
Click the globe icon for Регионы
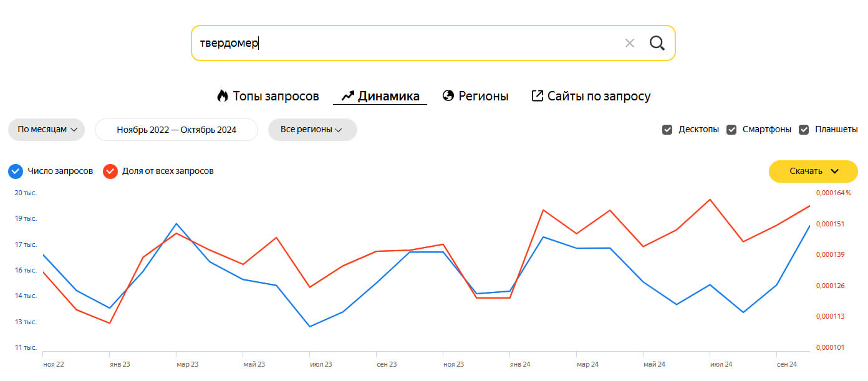click(448, 96)
